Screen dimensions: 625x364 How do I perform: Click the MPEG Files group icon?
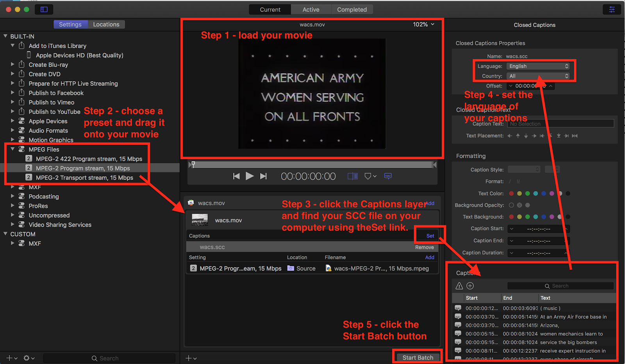21,149
